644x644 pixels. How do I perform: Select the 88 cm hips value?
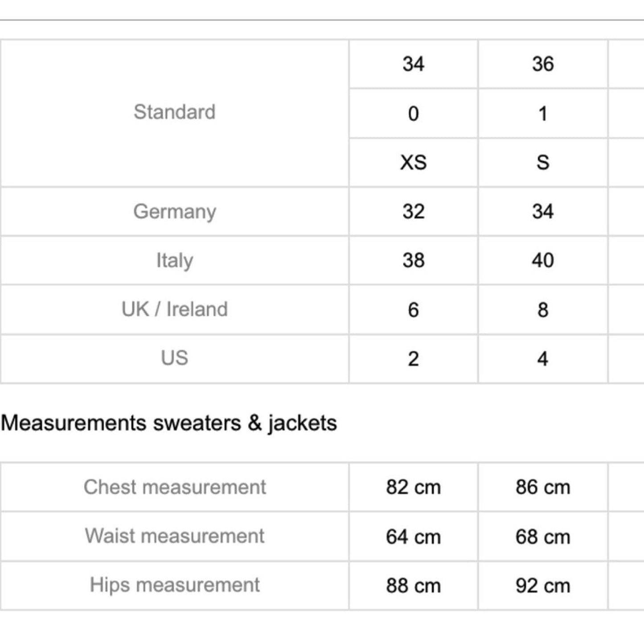click(x=413, y=586)
